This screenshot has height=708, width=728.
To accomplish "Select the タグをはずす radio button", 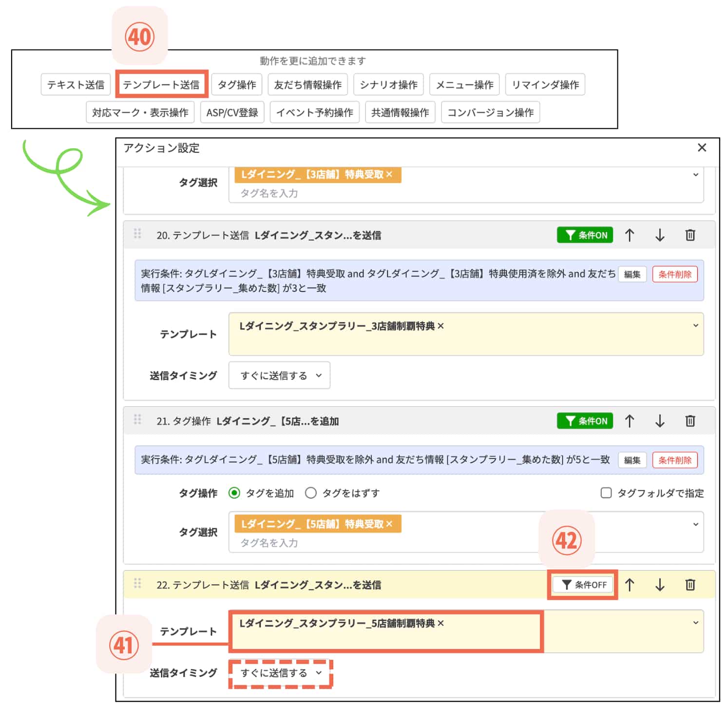I will (x=311, y=493).
